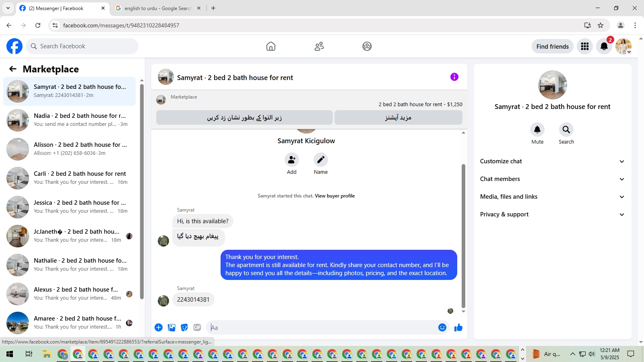Open Task View on the taskbar
Screen dimensions: 644x362
[x=29, y=354]
